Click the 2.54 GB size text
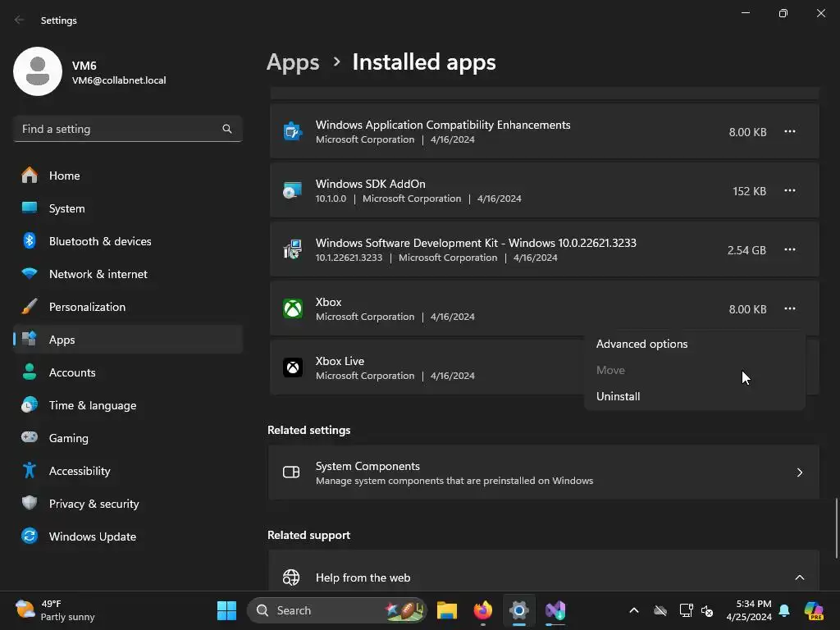The height and width of the screenshot is (630, 840). click(746, 250)
